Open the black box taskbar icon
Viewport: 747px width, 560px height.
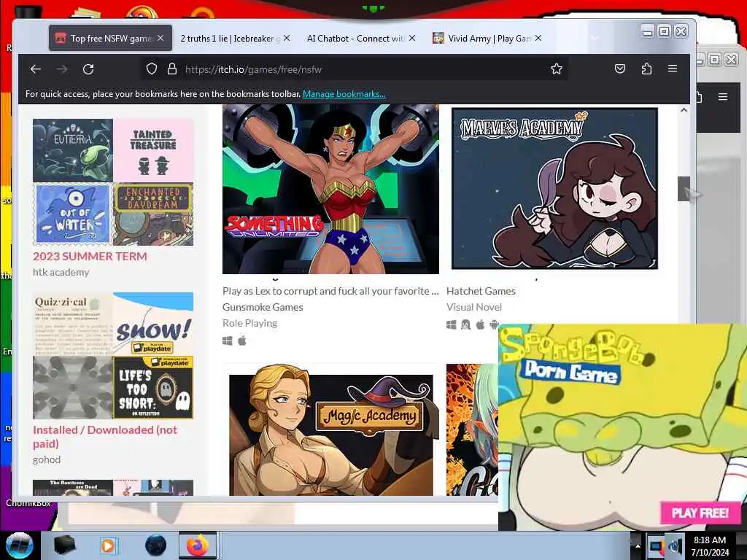[64, 545]
